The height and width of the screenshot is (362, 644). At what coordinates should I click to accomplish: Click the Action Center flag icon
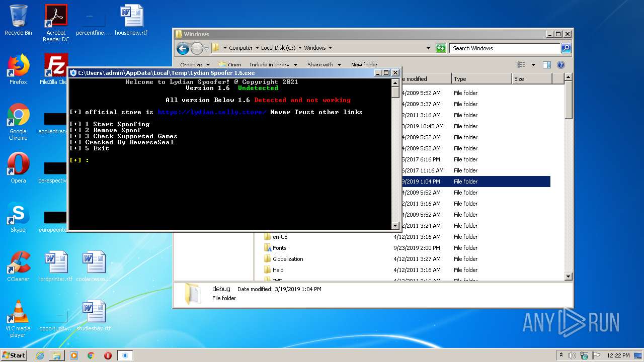pos(596,355)
